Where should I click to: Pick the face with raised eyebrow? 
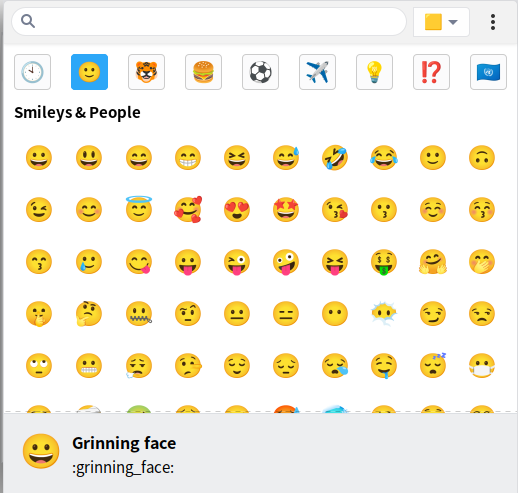click(188, 314)
